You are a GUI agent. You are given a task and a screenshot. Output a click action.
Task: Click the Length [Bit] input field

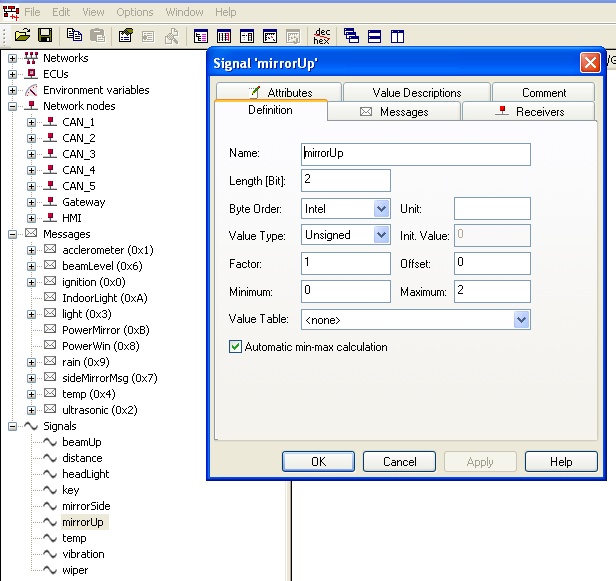click(x=345, y=180)
